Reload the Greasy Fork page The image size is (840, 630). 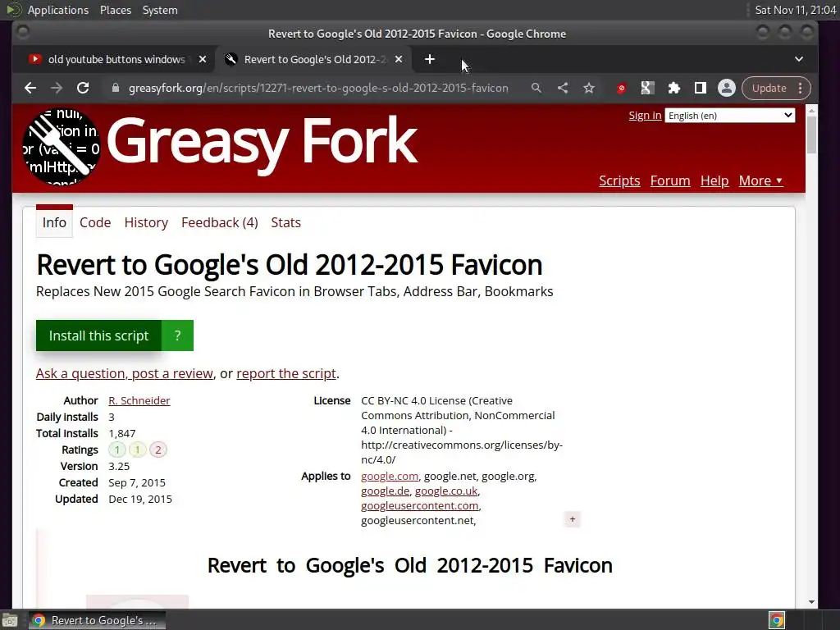83,88
